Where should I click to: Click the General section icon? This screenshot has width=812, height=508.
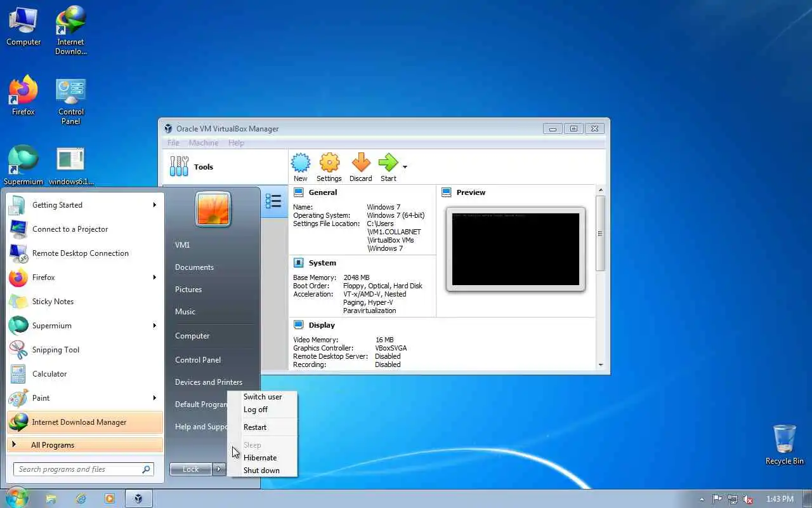point(299,192)
